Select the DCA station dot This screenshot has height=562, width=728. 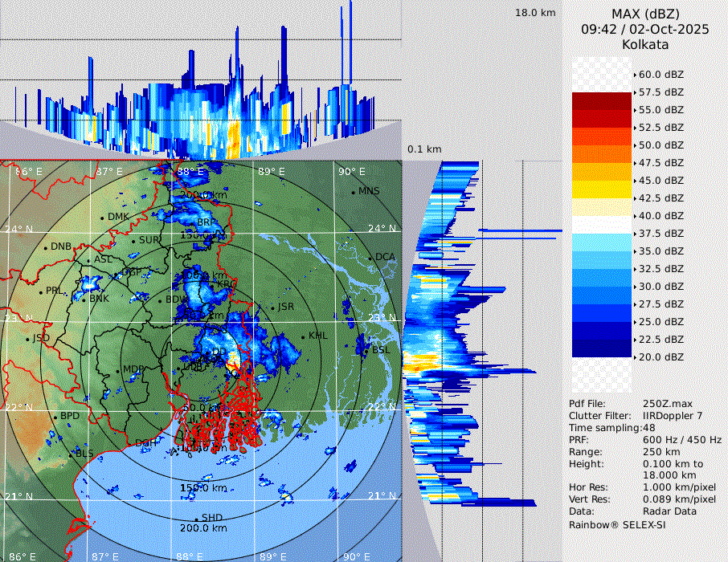[x=371, y=258]
